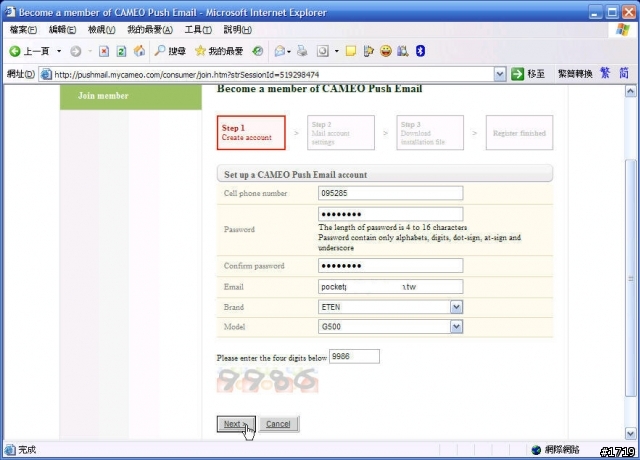This screenshot has width=640, height=460.
Task: Click the green Go (移至) button
Action: pyautogui.click(x=528, y=74)
